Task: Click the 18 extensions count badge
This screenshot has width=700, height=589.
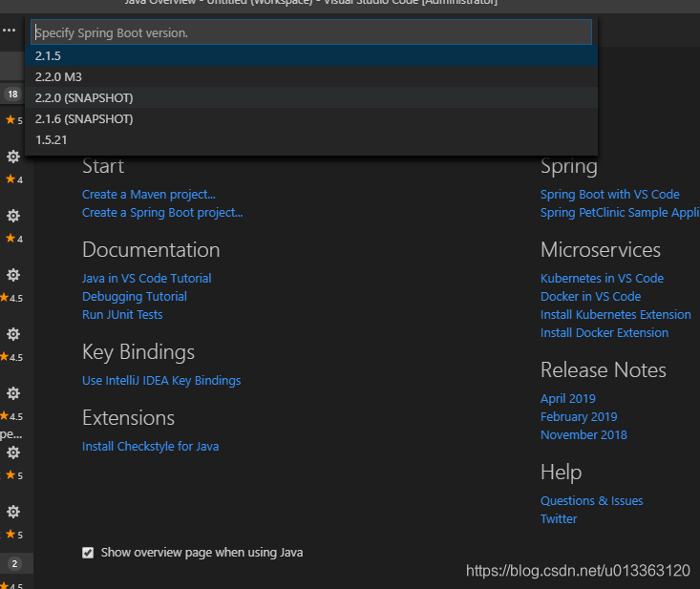Action: tap(12, 95)
